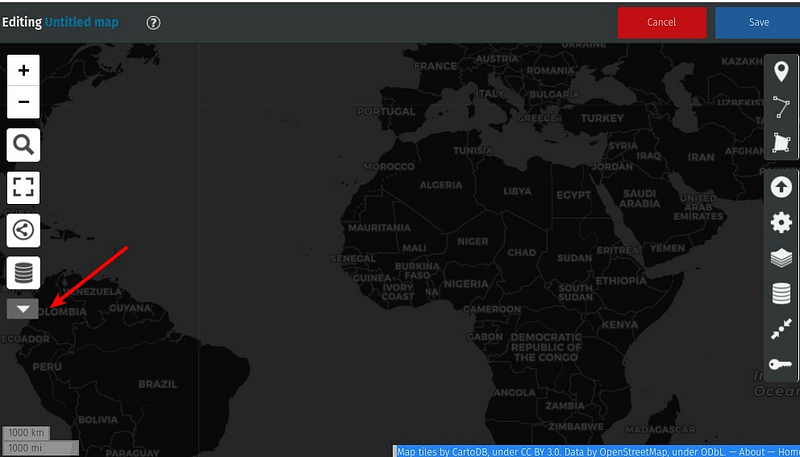Open the OpenStreetMap attribution link

tap(635, 451)
